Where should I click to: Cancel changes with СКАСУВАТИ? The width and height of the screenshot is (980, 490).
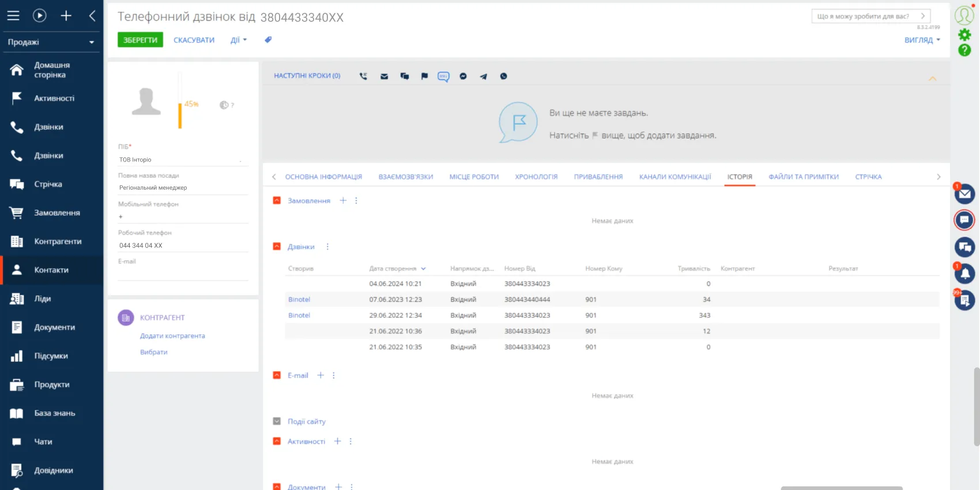point(194,40)
